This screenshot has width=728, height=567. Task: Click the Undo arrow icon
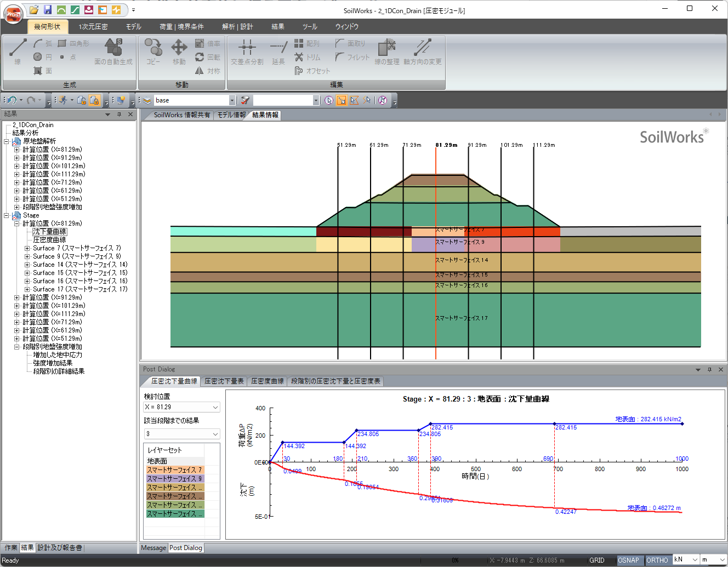tap(12, 100)
